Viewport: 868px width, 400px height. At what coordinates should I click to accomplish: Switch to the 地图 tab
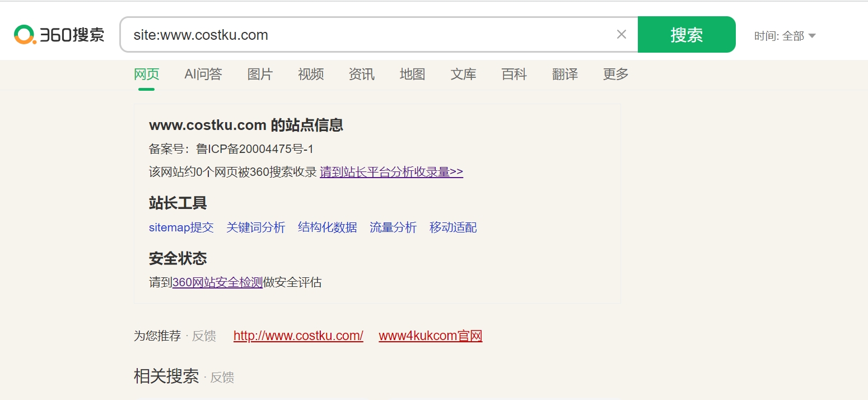tap(413, 74)
